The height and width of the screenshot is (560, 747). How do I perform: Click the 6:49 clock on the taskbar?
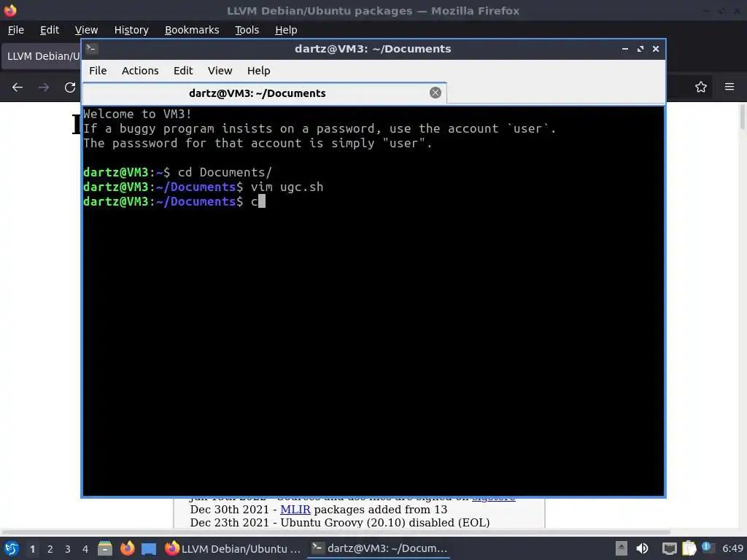pos(732,548)
